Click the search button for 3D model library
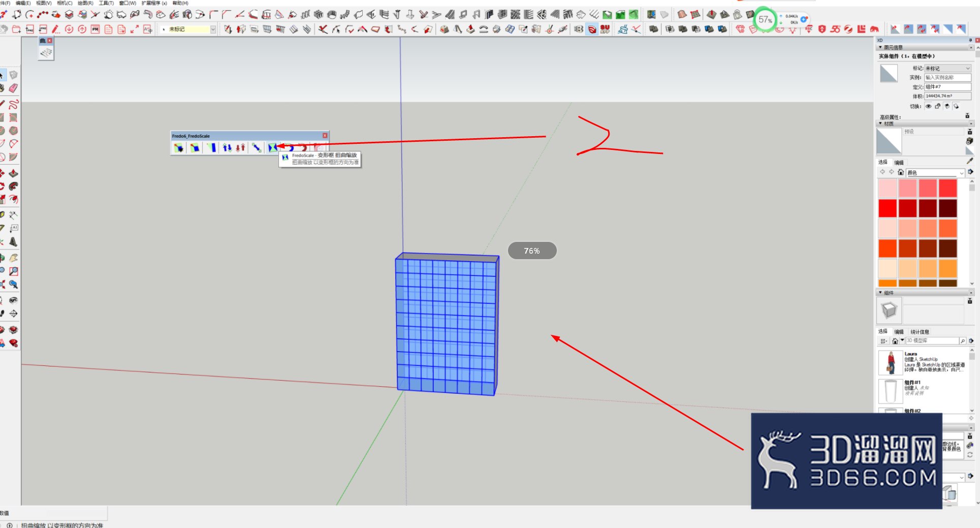This screenshot has width=980, height=528. pyautogui.click(x=962, y=341)
